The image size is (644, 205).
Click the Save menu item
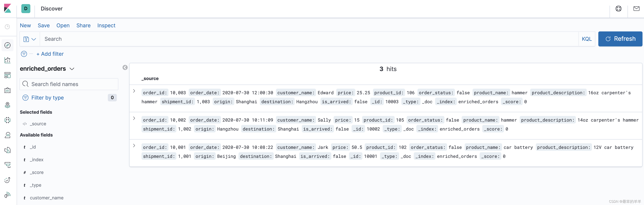[44, 25]
